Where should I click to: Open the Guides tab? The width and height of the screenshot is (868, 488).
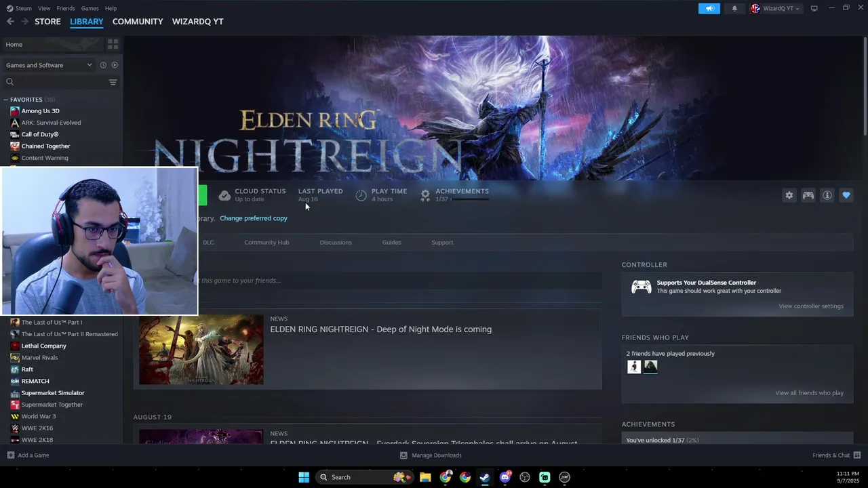[391, 243]
